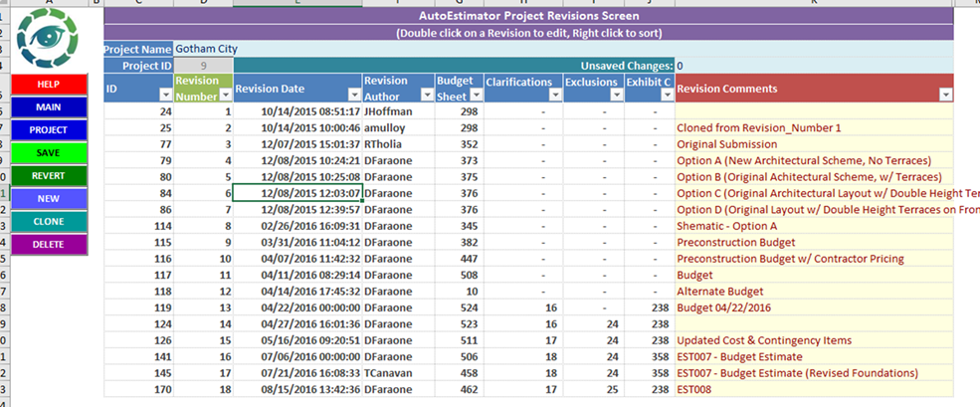Expand the Clarifications filter arrow
This screenshot has width=980, height=407.
pos(555,95)
